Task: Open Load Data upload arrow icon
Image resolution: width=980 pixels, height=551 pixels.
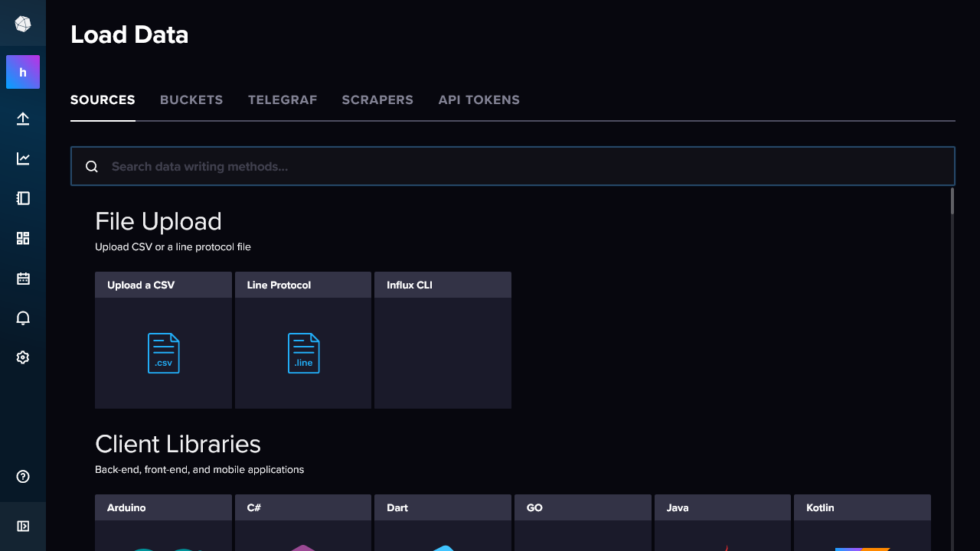Action: click(23, 119)
